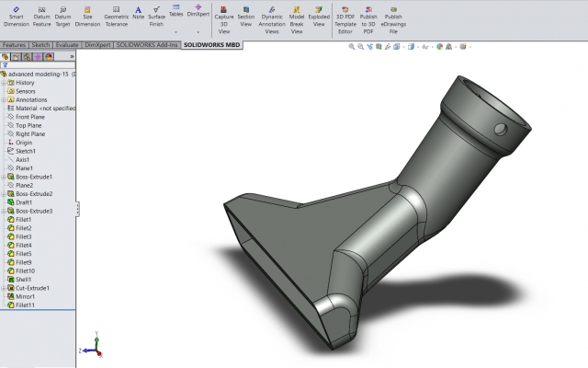Select Sensors in the tree
Image resolution: width=588 pixels, height=368 pixels.
pyautogui.click(x=21, y=91)
